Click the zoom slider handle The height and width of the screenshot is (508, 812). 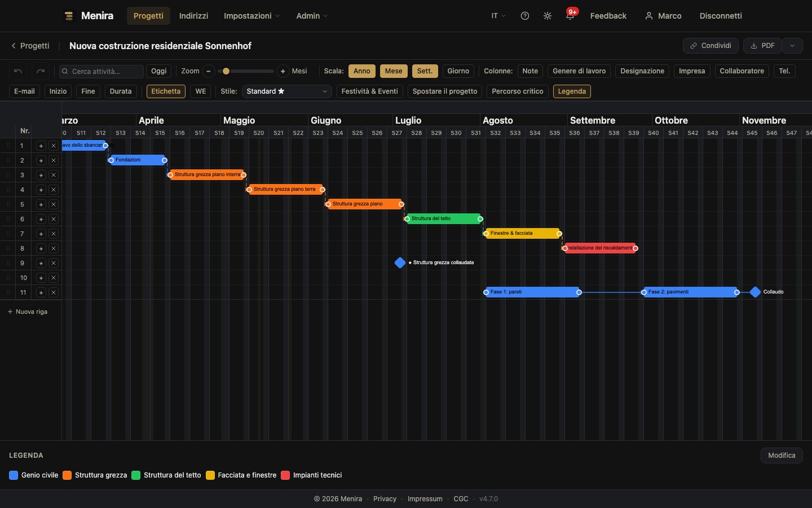pyautogui.click(x=226, y=71)
